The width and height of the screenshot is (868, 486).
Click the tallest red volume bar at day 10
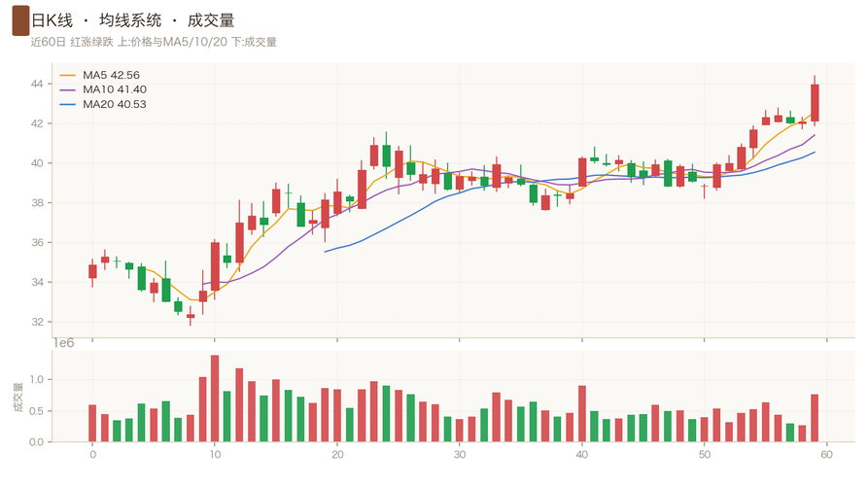215,399
